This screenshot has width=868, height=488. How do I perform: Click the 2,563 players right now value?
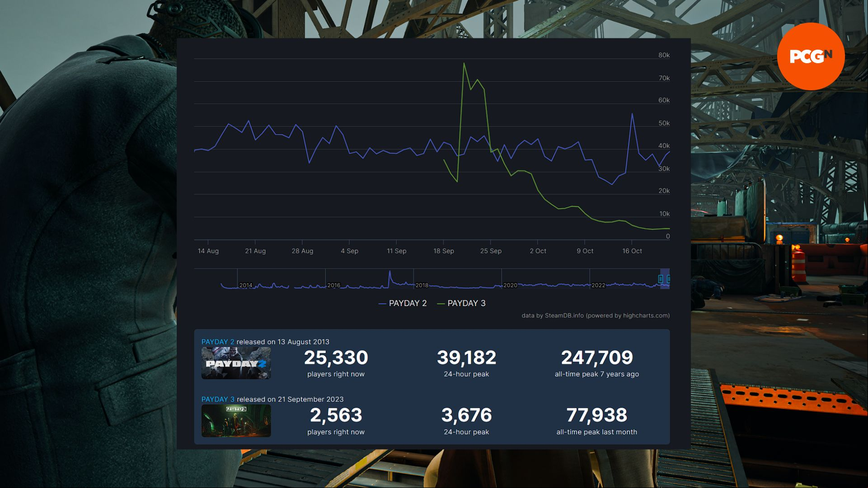(336, 415)
